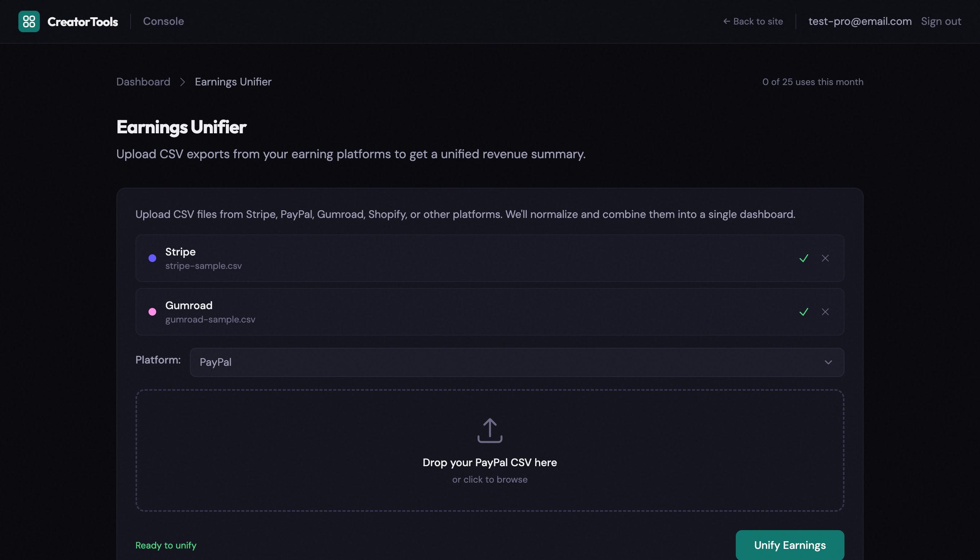
Task: Click Sign out
Action: [941, 21]
